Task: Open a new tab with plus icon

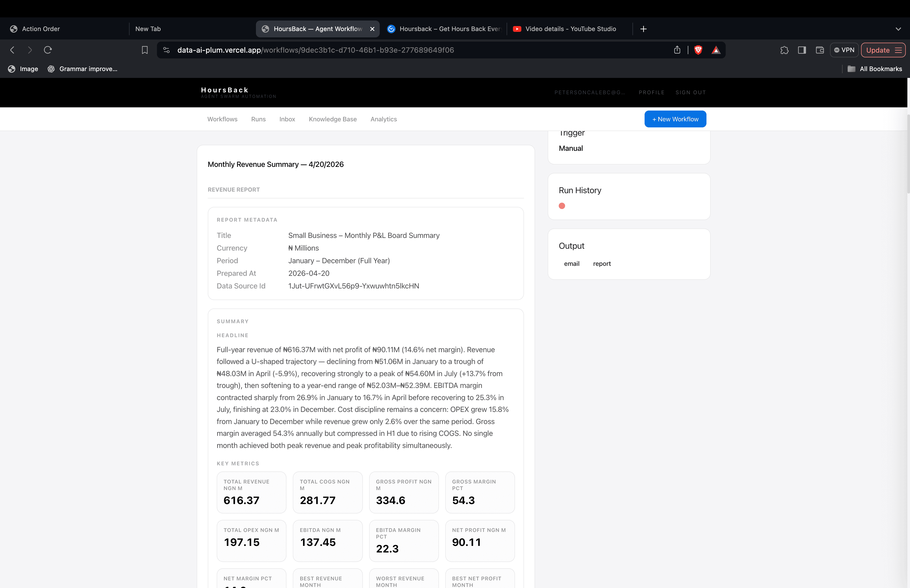Action: pyautogui.click(x=644, y=29)
